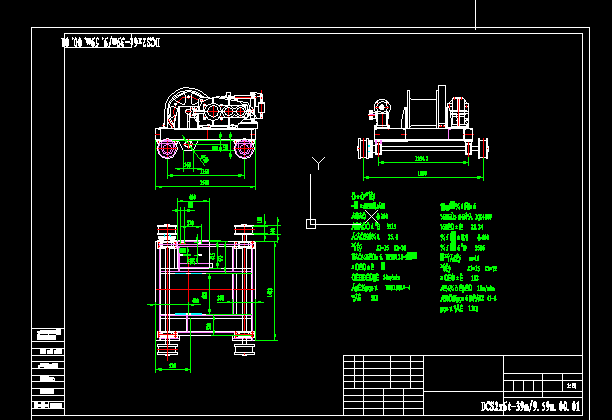Viewport: 612px width, 420px height.
Task: Select the signature block on left margin
Action: [48, 368]
